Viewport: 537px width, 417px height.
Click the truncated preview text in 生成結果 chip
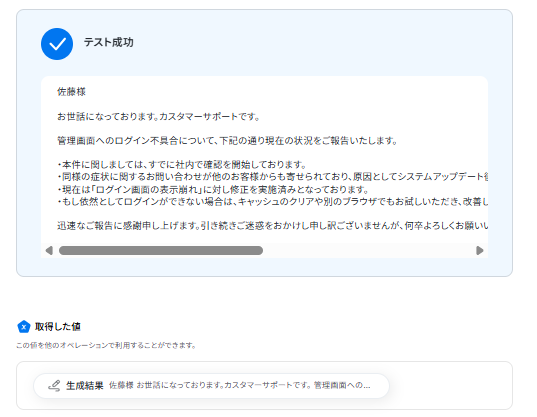[240, 386]
